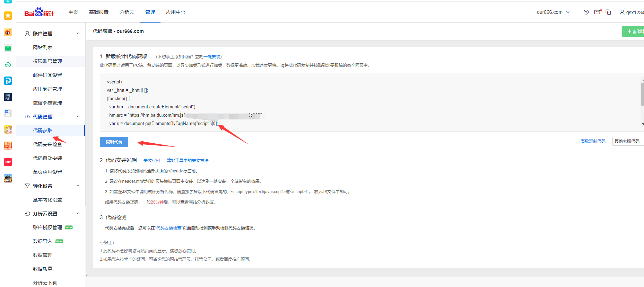
Task: Open 数据质量 in the sidebar
Action: pos(43,269)
